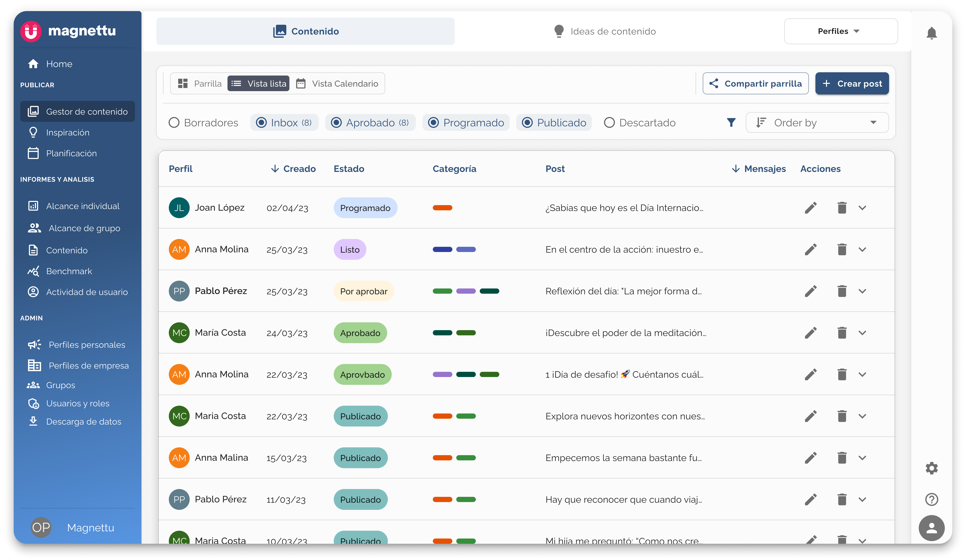
Task: Toggle the Descartado filter
Action: pyautogui.click(x=609, y=123)
